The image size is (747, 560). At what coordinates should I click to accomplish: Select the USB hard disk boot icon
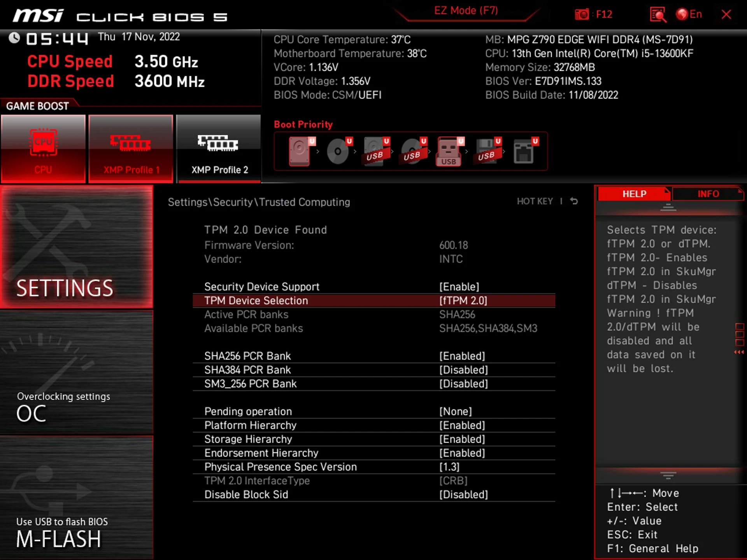376,151
